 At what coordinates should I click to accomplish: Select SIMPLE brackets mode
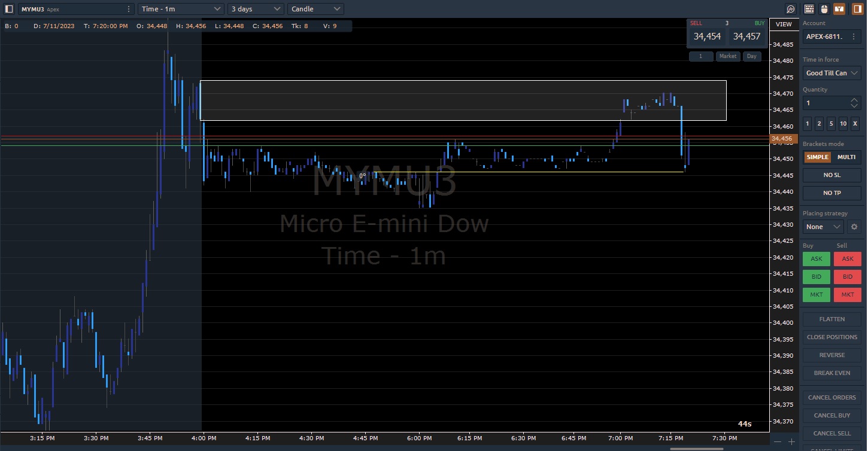click(817, 157)
